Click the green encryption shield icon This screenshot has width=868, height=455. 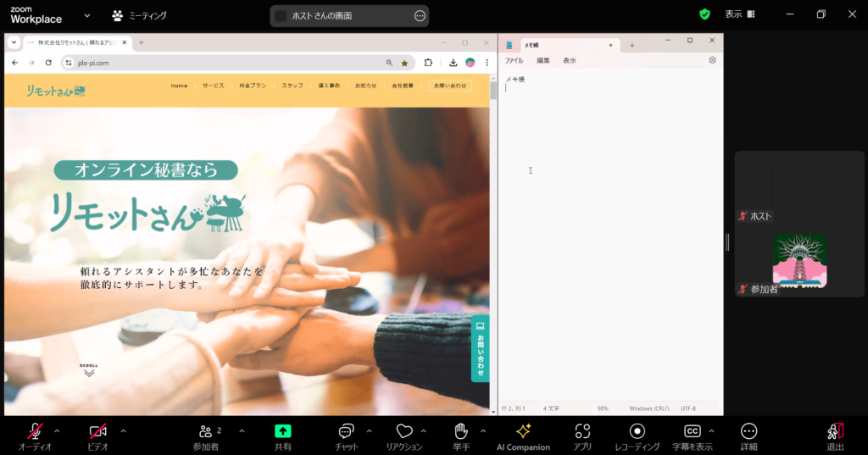coord(704,14)
